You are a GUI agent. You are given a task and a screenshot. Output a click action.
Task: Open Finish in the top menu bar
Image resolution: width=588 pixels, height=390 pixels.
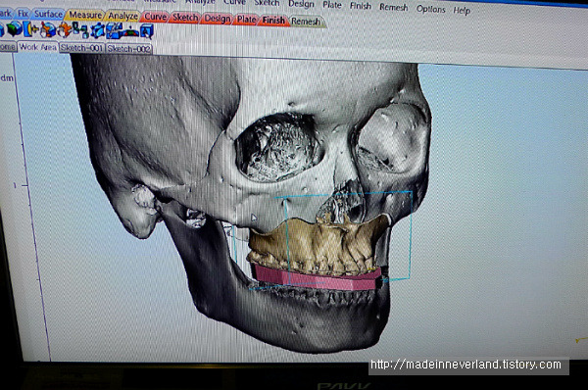361,6
